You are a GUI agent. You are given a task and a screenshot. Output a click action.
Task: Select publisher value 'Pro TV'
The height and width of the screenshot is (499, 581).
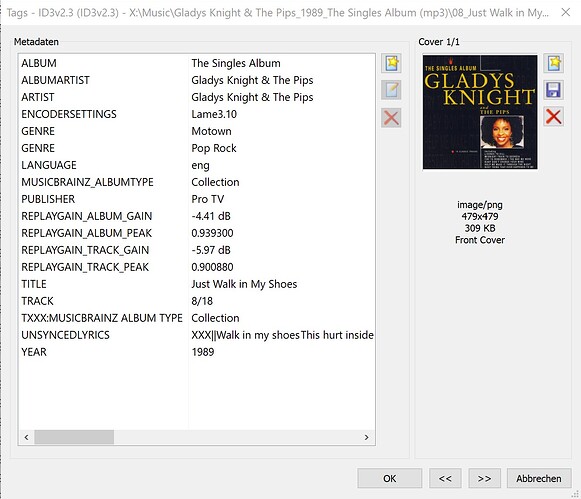pyautogui.click(x=208, y=199)
